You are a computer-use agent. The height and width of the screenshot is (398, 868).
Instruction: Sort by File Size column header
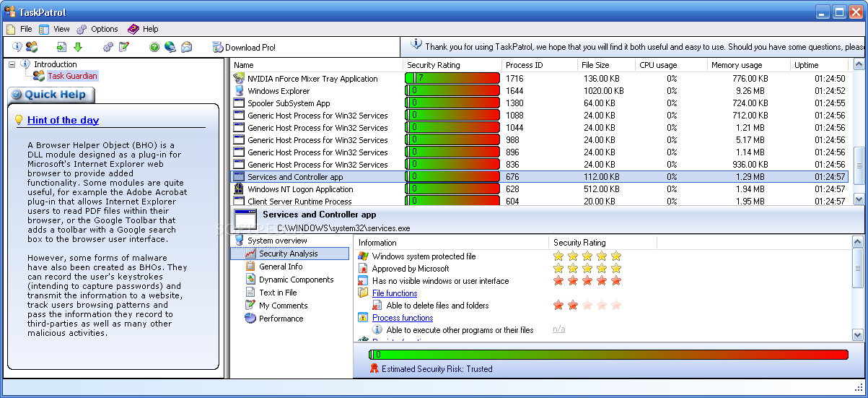[x=607, y=65]
